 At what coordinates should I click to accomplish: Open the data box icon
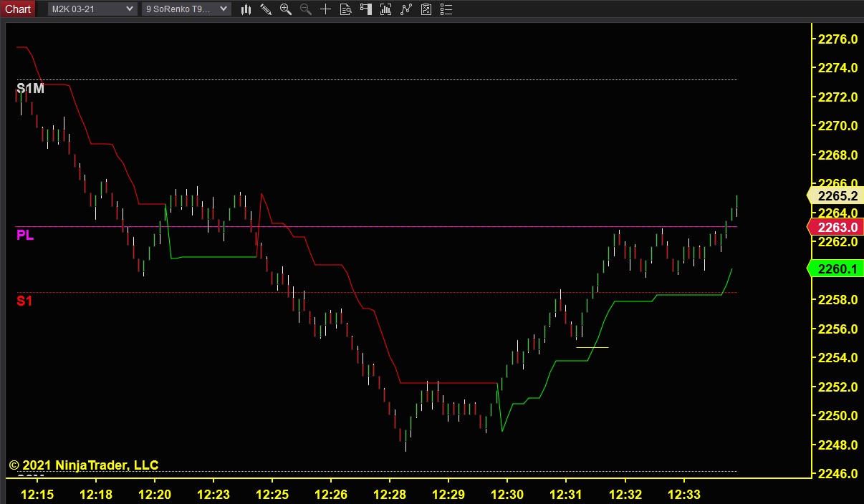pyautogui.click(x=346, y=9)
